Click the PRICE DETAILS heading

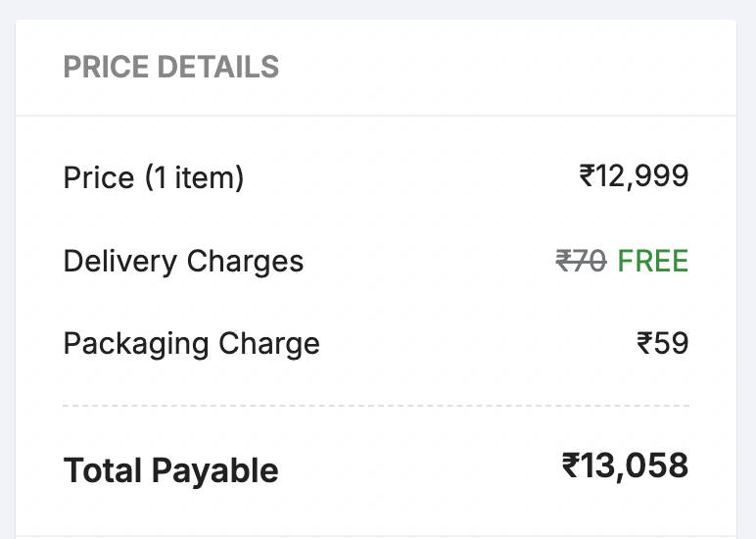click(171, 67)
